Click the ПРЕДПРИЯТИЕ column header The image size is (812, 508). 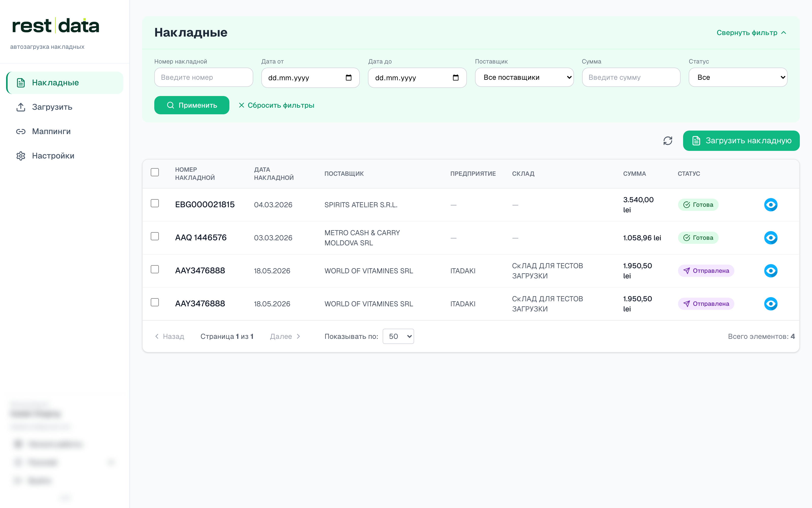[x=473, y=174]
